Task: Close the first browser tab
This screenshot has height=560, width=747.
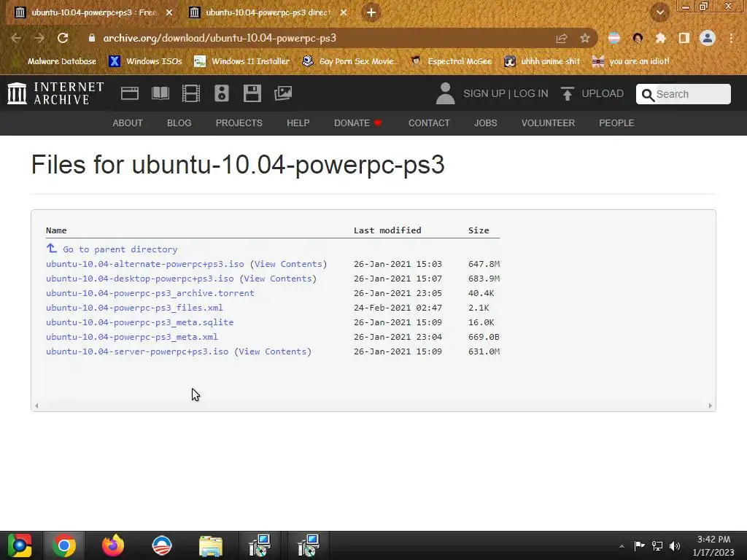Action: pos(169,12)
